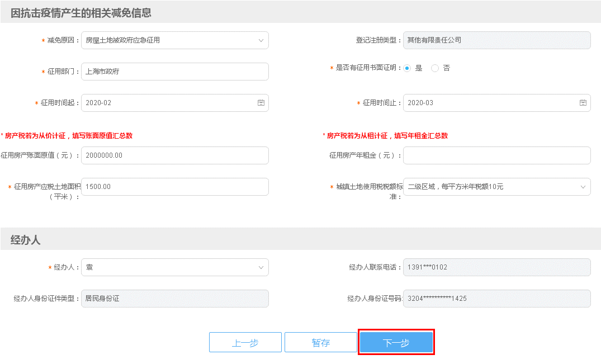Click the 经办人身份证号码 field
601x364 pixels.
click(x=496, y=299)
